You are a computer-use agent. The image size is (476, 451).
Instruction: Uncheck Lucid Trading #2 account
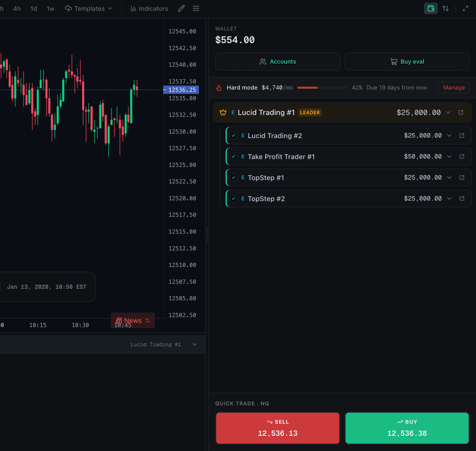point(234,135)
